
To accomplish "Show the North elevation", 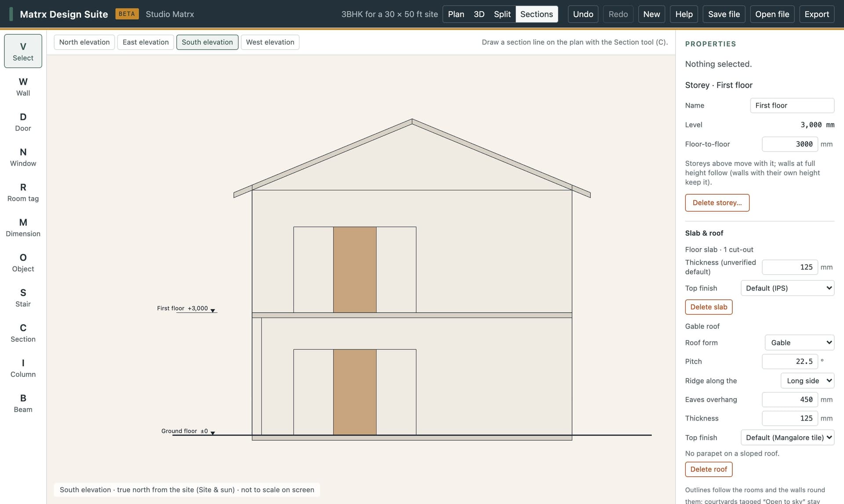I will click(84, 42).
